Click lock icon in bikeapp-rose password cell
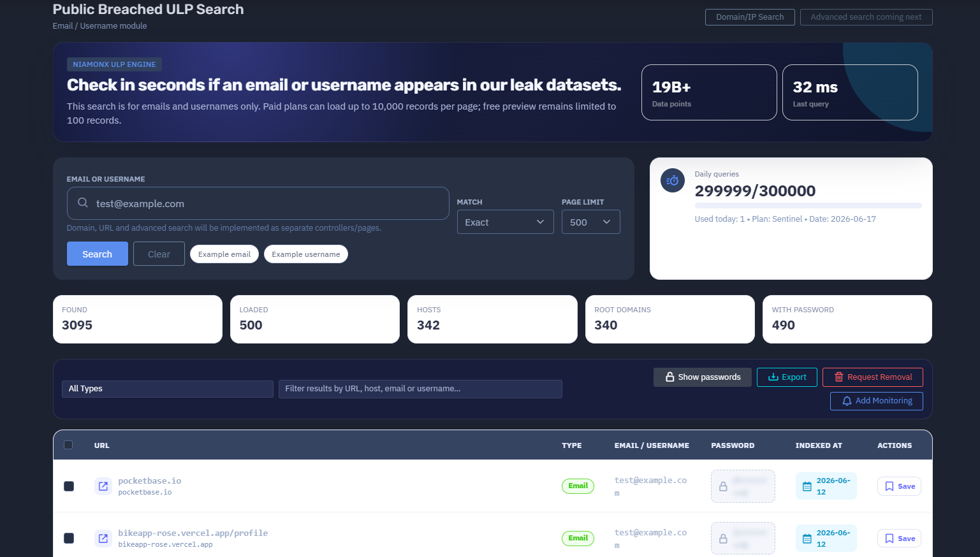The image size is (980, 557). (723, 539)
